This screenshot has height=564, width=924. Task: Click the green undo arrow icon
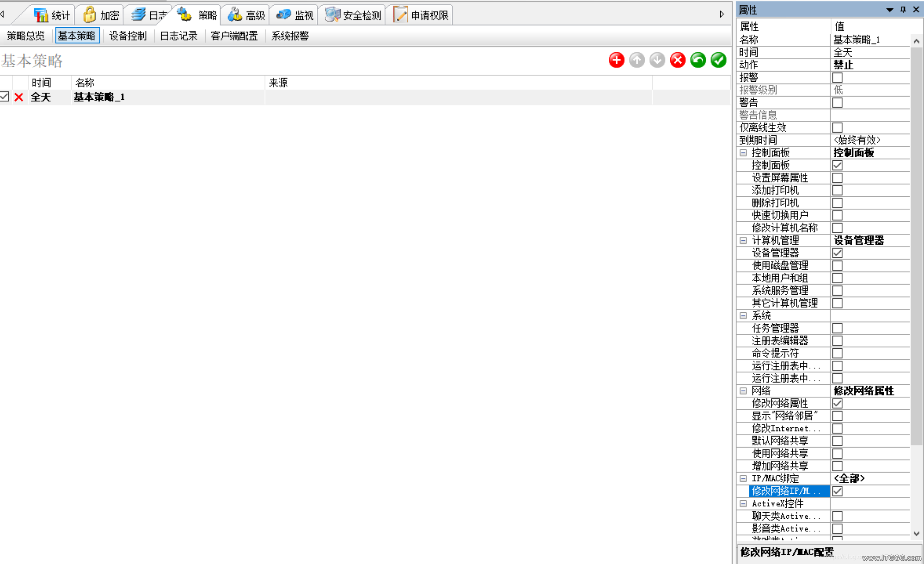pos(698,60)
